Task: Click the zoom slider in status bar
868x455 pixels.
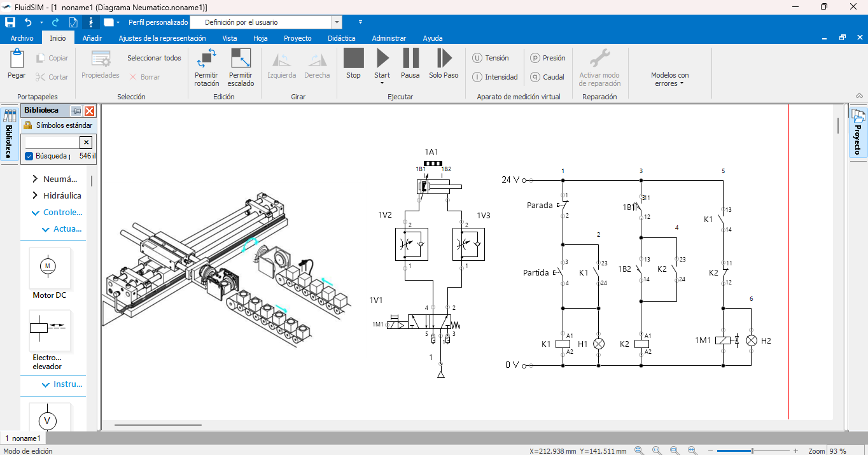Action: pyautogui.click(x=753, y=451)
